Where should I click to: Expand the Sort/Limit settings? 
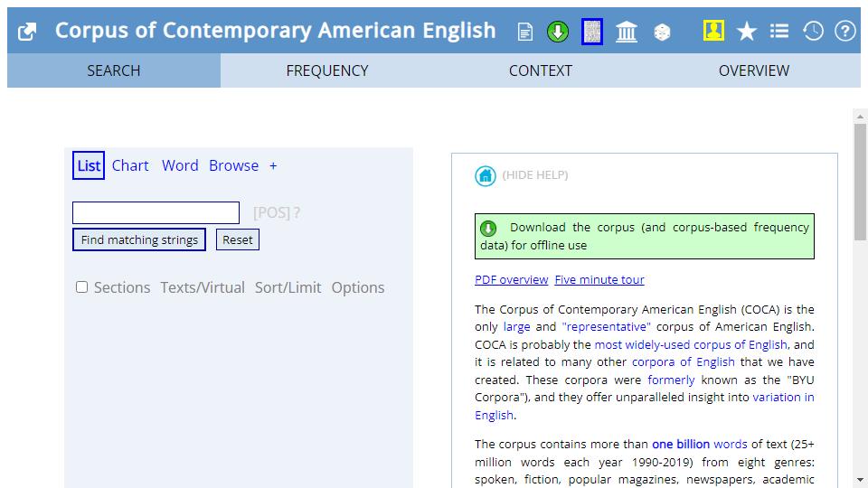point(288,287)
